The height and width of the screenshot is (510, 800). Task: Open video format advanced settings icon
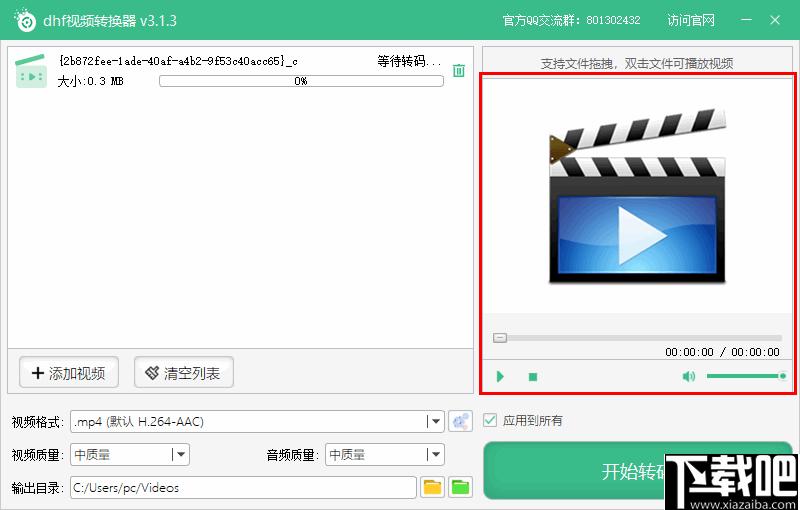[x=460, y=421]
